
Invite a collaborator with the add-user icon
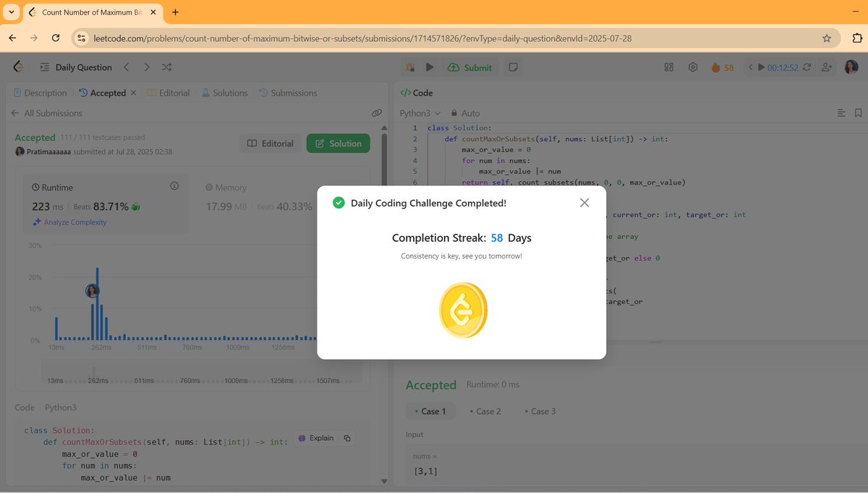826,67
